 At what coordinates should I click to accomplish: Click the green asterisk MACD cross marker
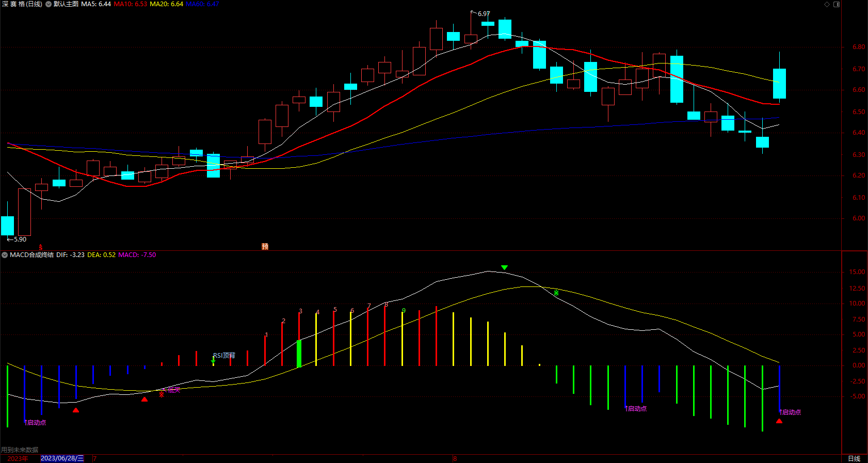(x=556, y=293)
